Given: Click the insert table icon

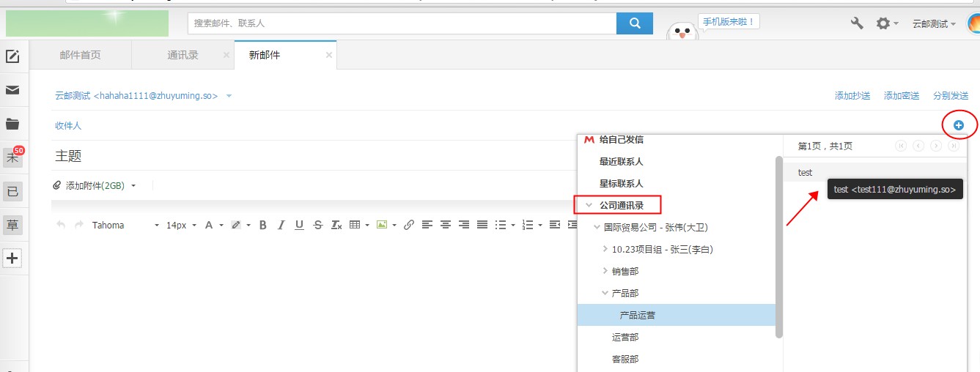Looking at the screenshot, I should pos(355,225).
